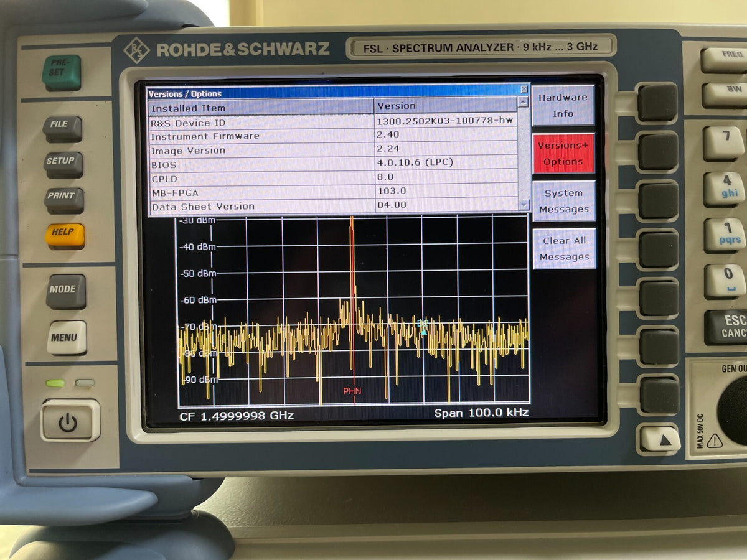The image size is (747, 560).
Task: Click the gray key beside Hardware Info
Action: coord(657,102)
